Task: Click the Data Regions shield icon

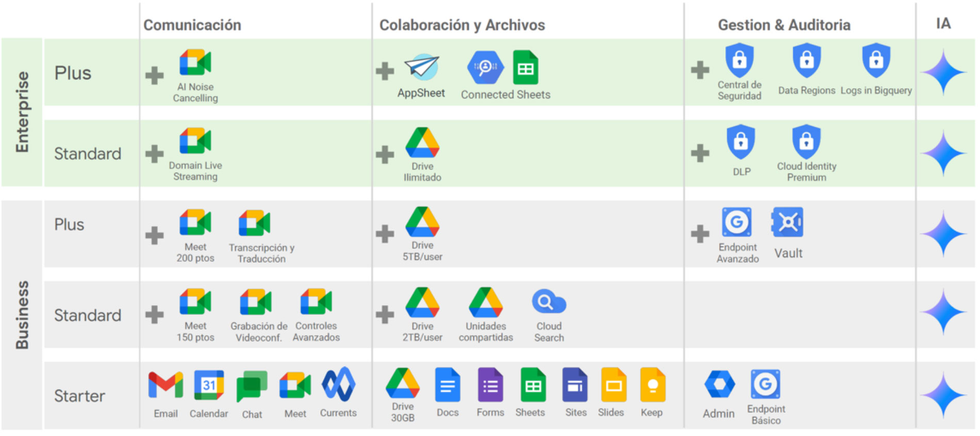Action: click(x=807, y=61)
